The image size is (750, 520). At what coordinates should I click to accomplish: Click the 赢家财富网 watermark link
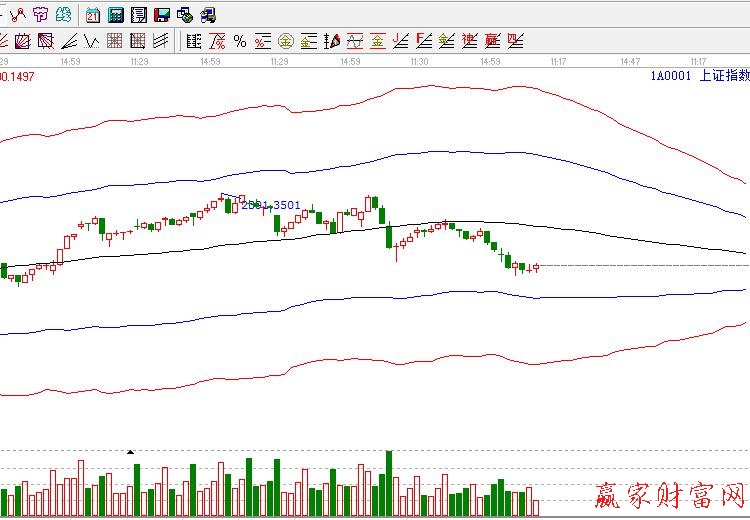click(668, 493)
